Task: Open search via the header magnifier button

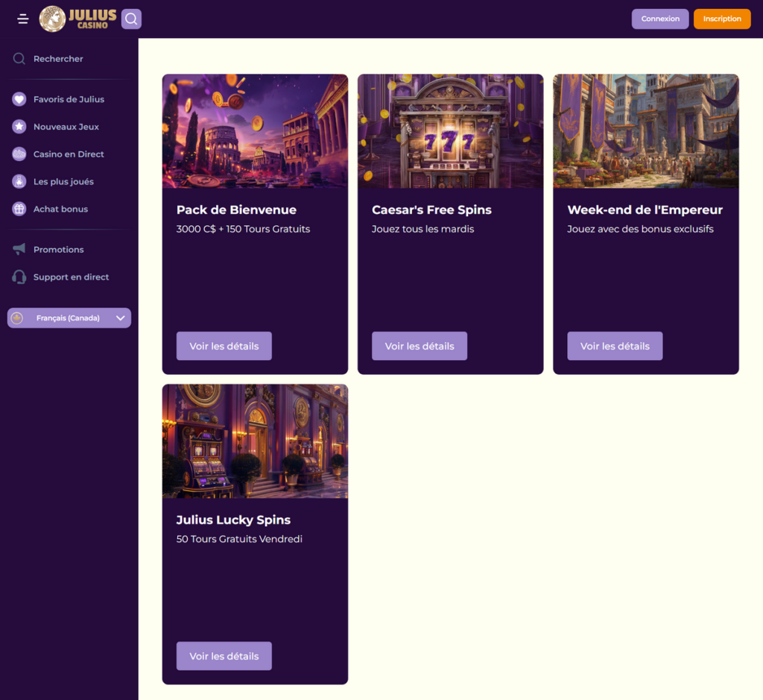Action: tap(131, 19)
